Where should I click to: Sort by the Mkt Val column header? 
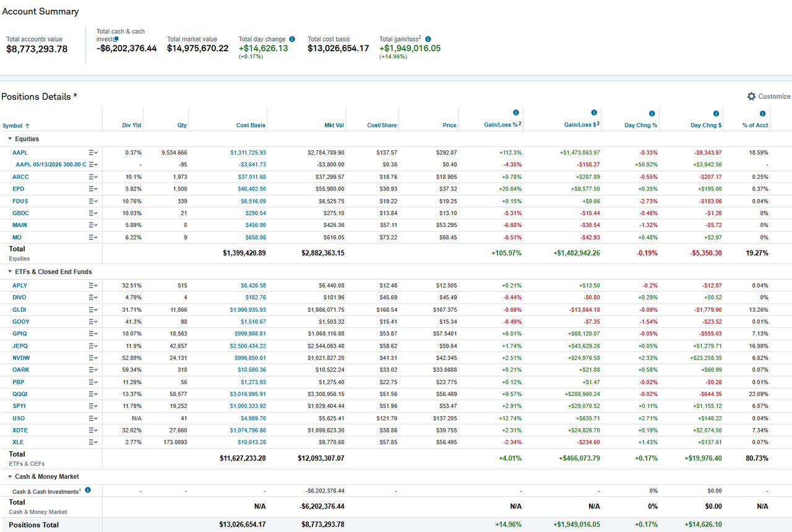(x=334, y=125)
